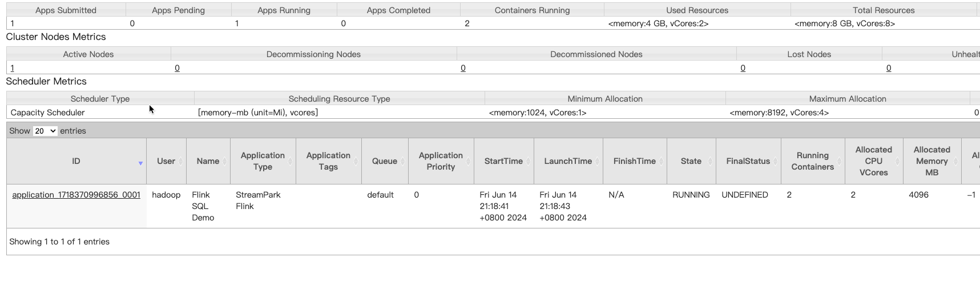The image size is (980, 293).
Task: Click sort arrows in Name column header
Action: click(x=225, y=162)
